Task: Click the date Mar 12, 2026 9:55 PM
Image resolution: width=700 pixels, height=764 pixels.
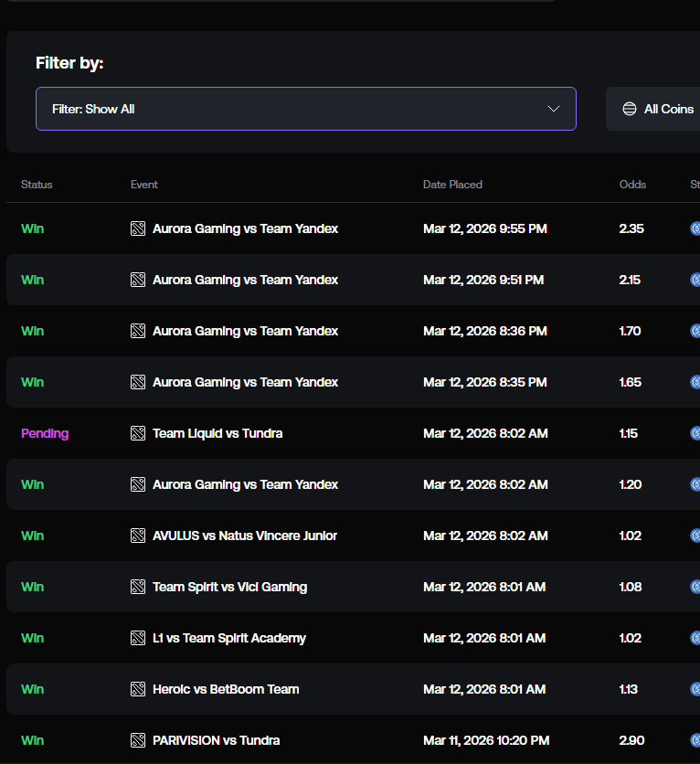Action: pos(484,228)
